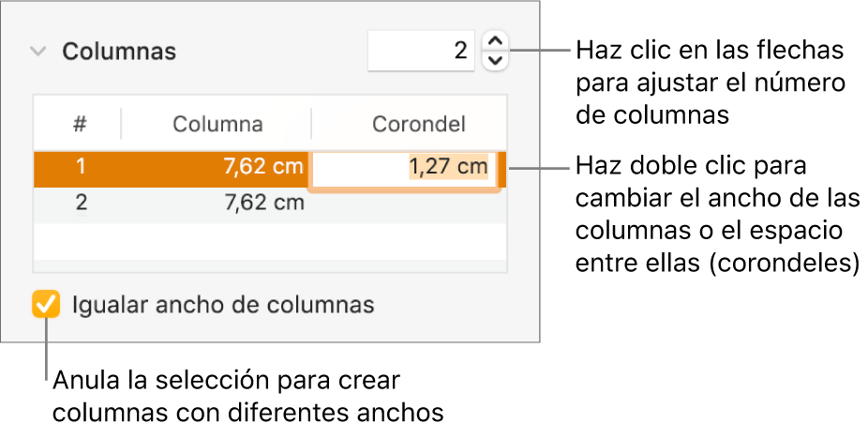Viewport: 868px width, 438px height.
Task: Click the divider between # and Columna headers
Action: [121, 124]
